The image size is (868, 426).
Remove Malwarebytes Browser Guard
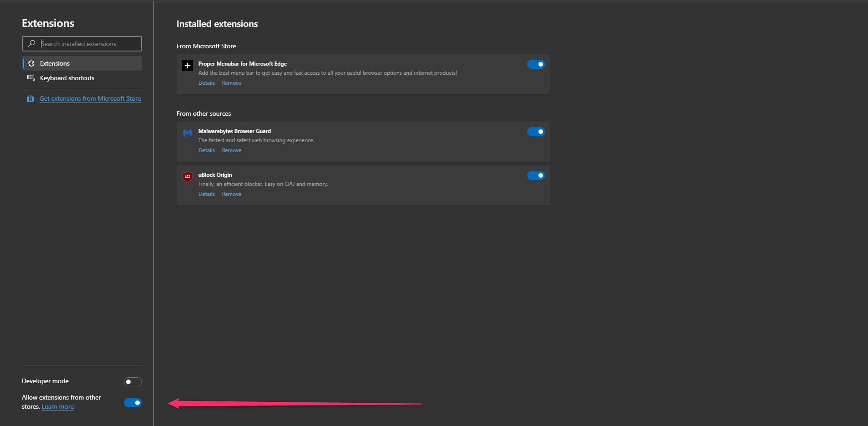(x=232, y=150)
